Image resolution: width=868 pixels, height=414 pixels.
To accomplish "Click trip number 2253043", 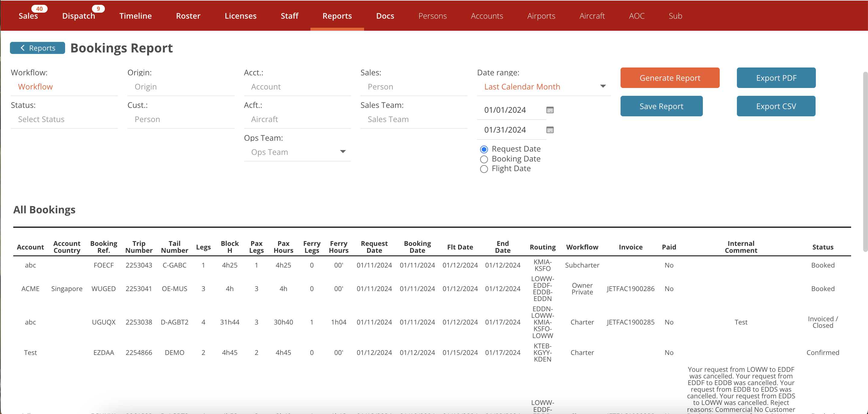I will tap(139, 265).
